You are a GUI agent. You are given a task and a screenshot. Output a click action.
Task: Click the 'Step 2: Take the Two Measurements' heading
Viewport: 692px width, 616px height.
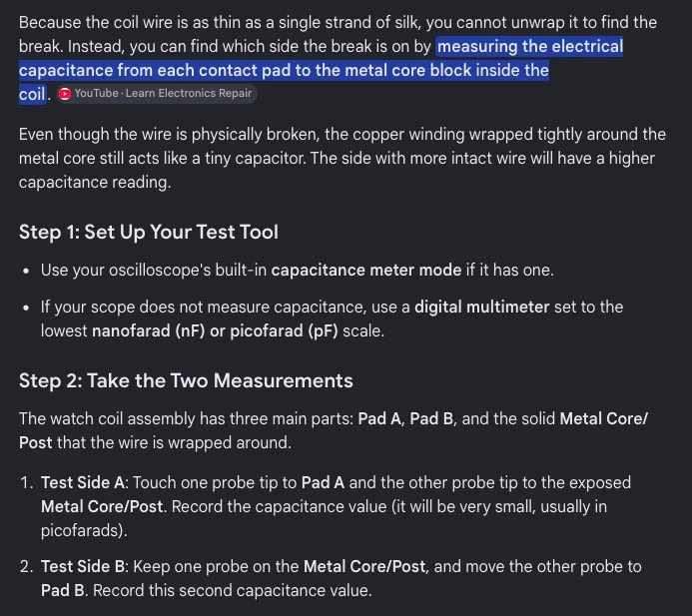[x=186, y=380]
